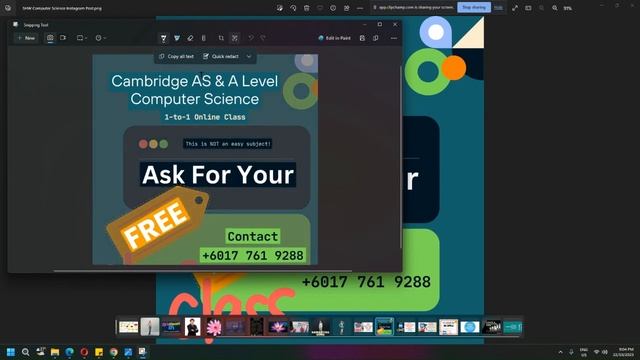This screenshot has width=640, height=360.
Task: Switch Snipping Tool to video Record mode
Action: point(63,38)
